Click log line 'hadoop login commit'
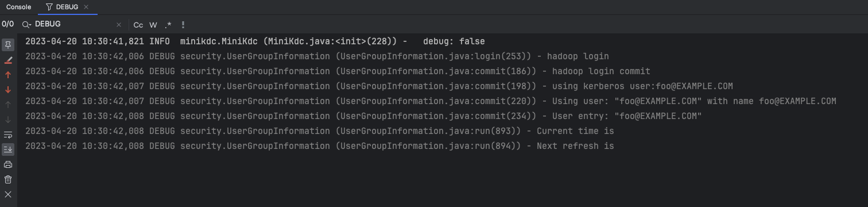The image size is (868, 207). [x=338, y=71]
